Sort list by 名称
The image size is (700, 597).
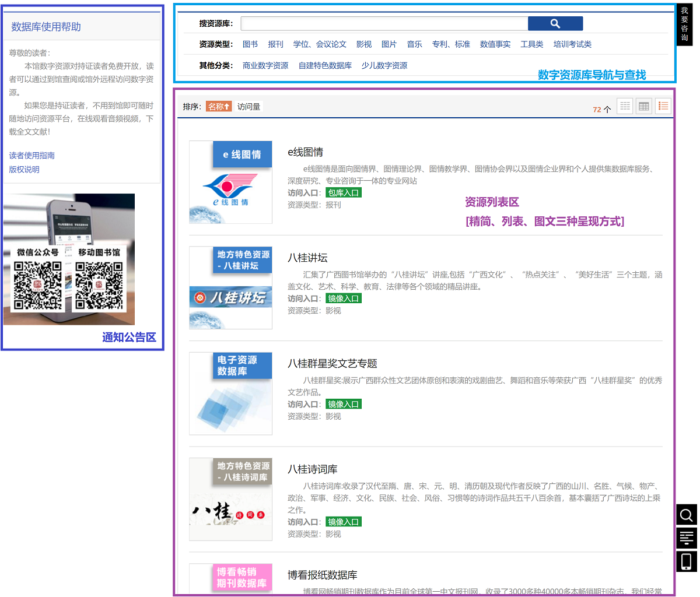219,107
